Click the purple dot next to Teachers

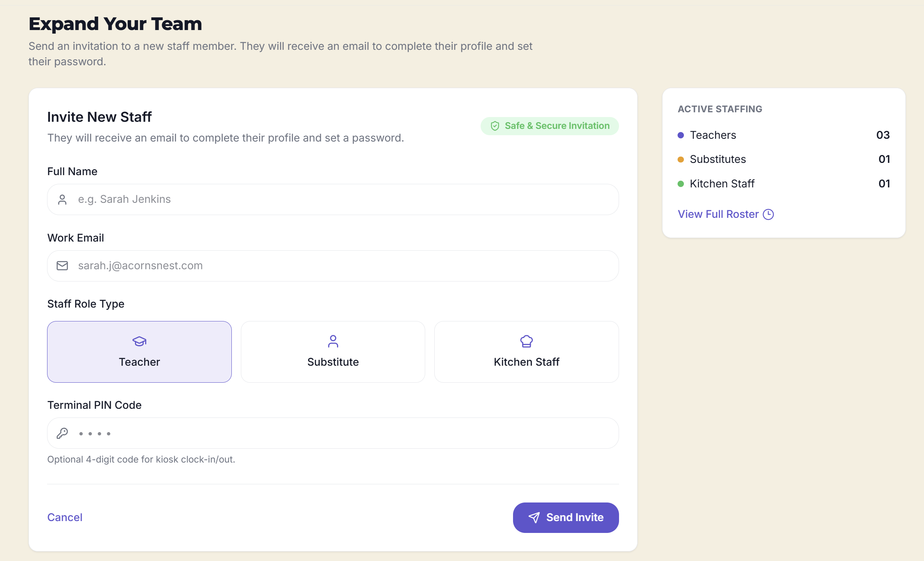(x=681, y=135)
